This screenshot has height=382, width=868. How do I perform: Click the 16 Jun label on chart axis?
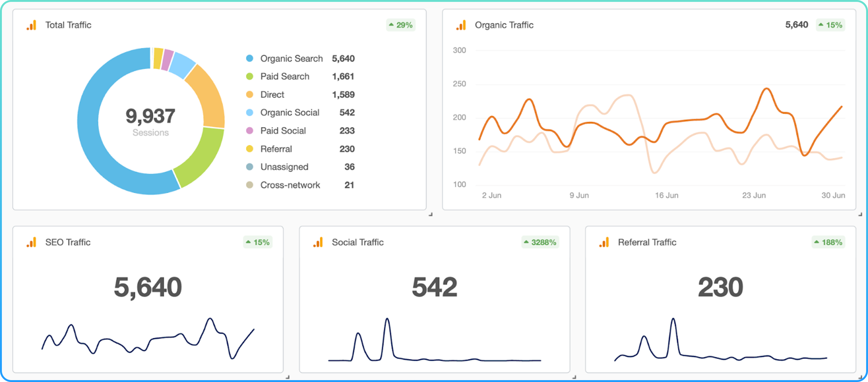point(666,195)
